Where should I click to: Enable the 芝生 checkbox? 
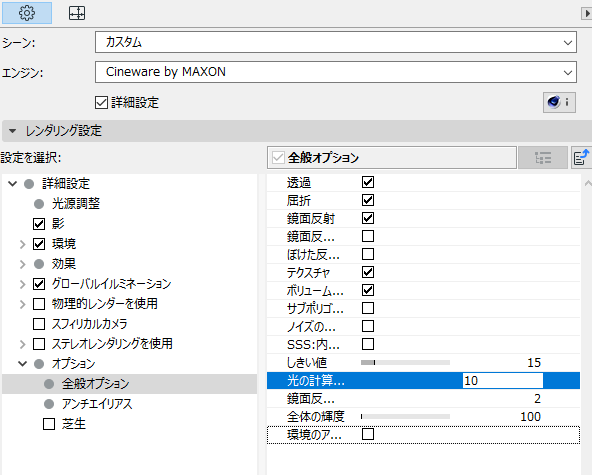49,424
